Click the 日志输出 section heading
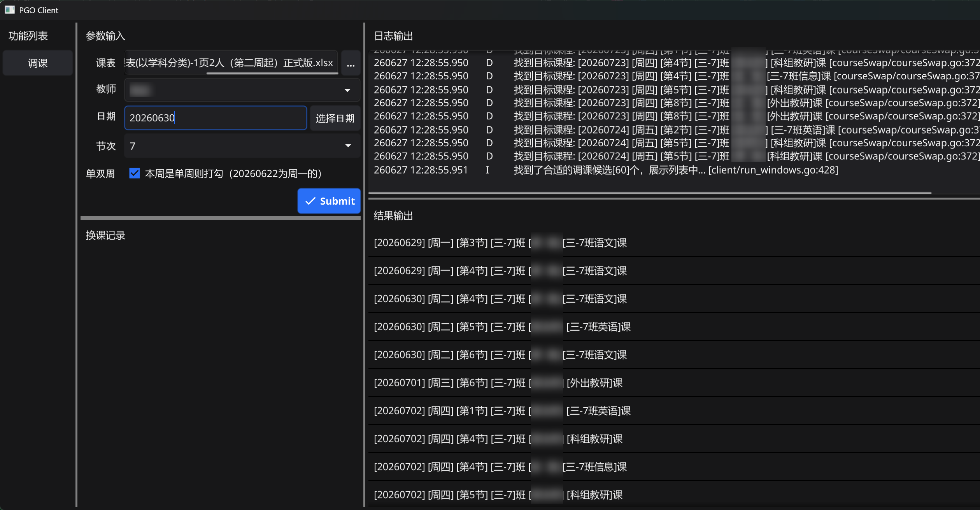This screenshot has height=510, width=980. 393,36
